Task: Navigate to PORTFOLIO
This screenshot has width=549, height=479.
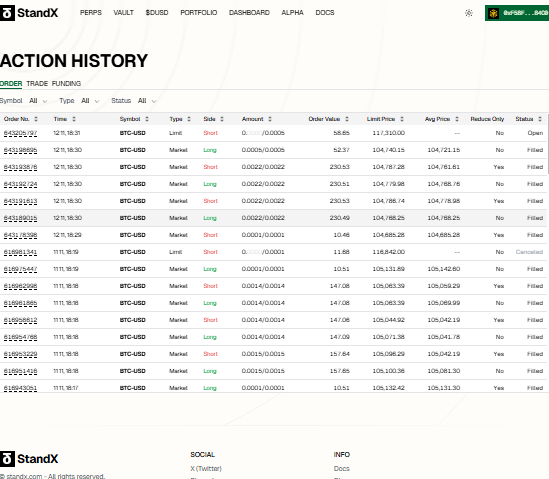Action: [x=199, y=13]
